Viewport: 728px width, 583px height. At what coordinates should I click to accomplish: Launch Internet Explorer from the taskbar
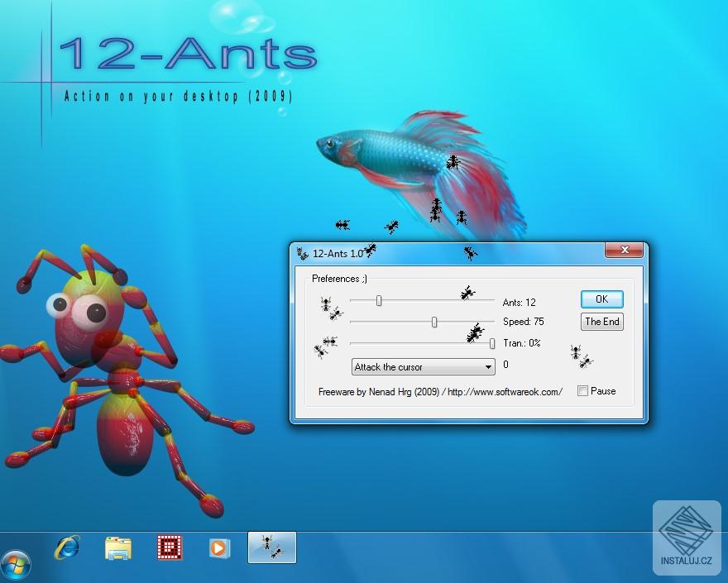click(69, 547)
